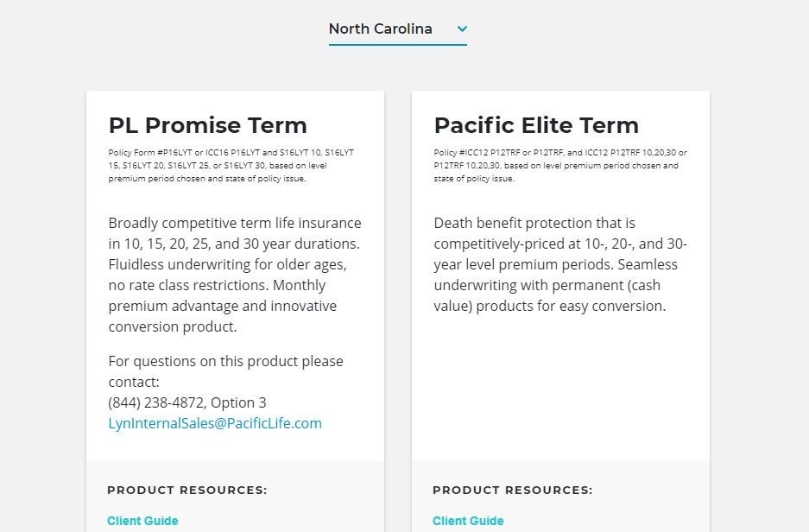Click Product Resources header in PL Promise card
The image size is (809, 532).
187,491
